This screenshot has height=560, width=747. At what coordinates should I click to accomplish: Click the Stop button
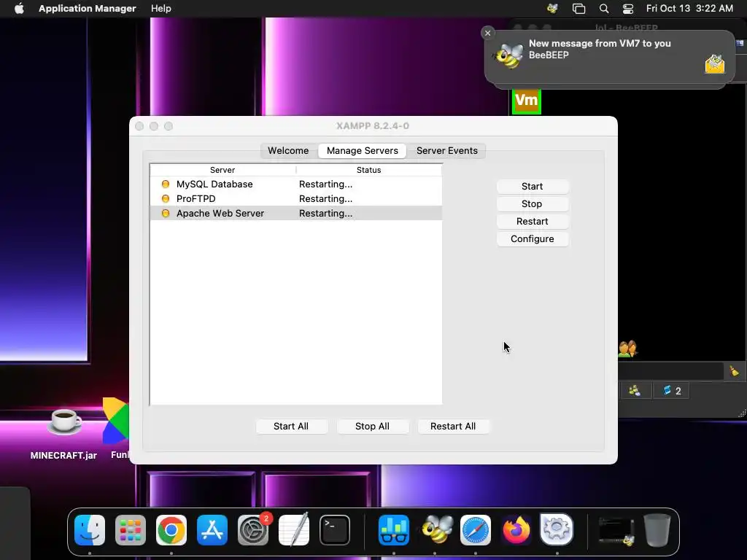click(x=532, y=204)
